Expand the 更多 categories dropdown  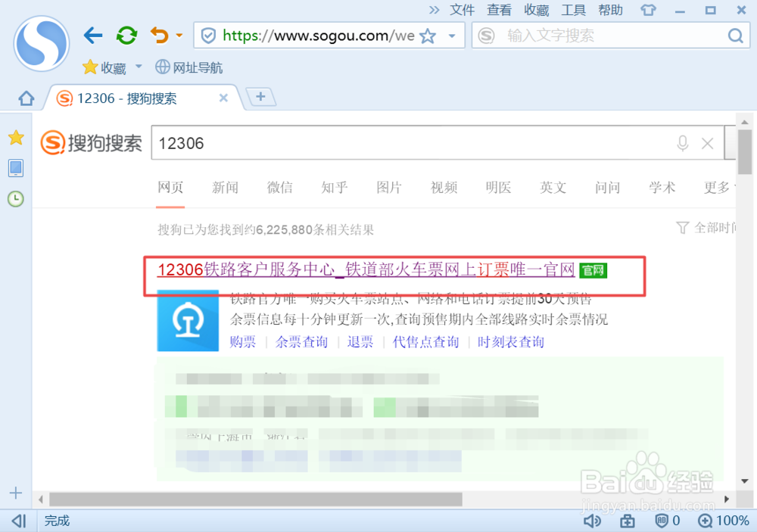pyautogui.click(x=719, y=188)
